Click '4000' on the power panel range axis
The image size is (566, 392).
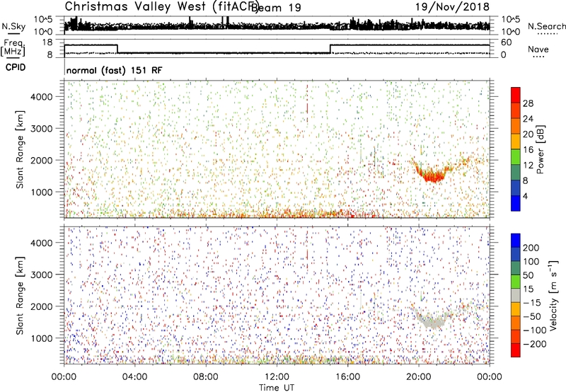(x=42, y=97)
